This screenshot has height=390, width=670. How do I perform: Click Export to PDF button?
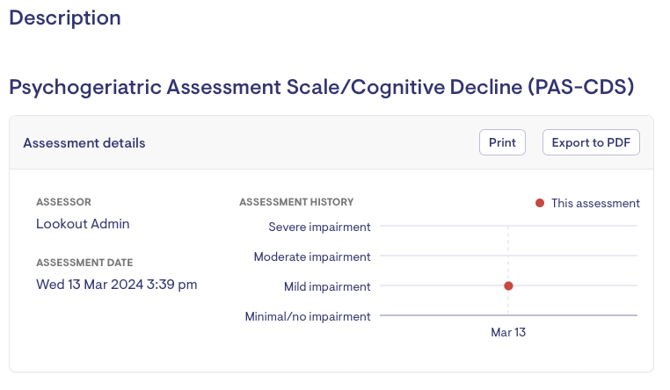click(x=591, y=143)
